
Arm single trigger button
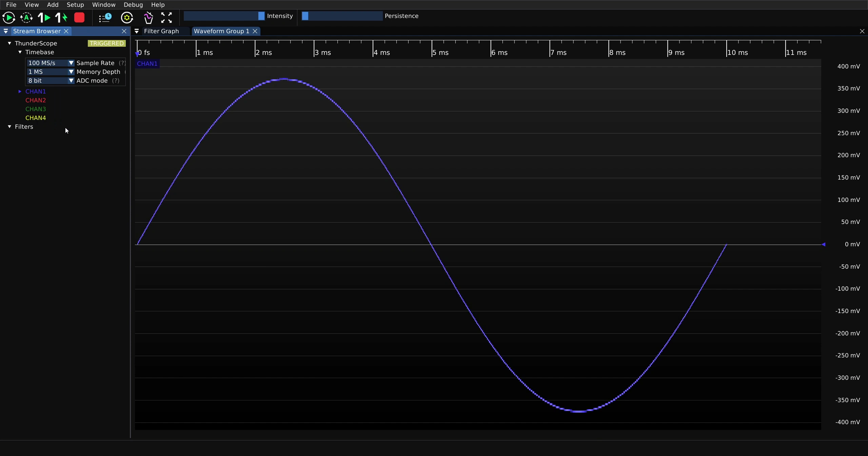pos(44,18)
